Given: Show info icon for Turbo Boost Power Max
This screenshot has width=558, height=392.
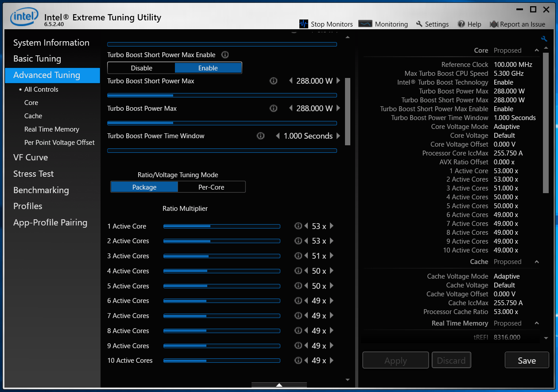Looking at the screenshot, I should 273,109.
